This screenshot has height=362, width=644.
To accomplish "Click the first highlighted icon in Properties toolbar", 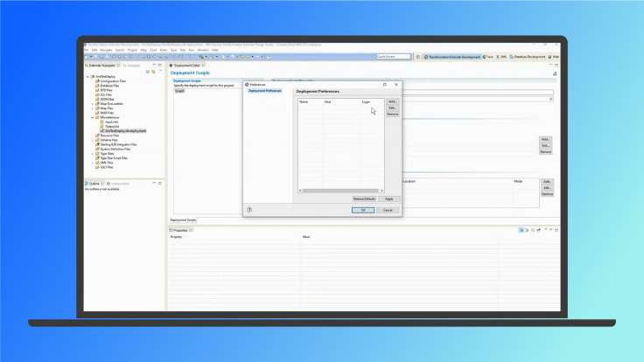I will point(521,230).
